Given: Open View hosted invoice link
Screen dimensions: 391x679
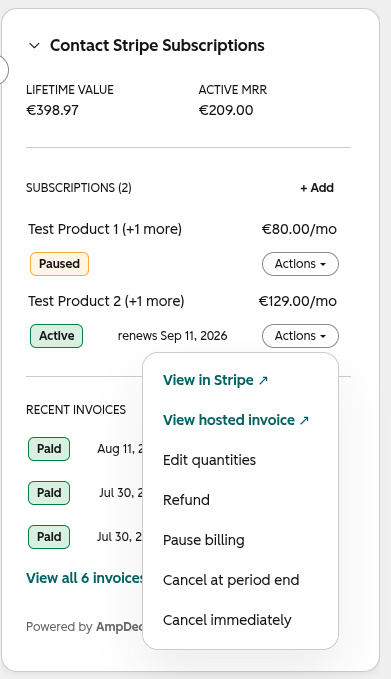Looking at the screenshot, I should coord(236,420).
